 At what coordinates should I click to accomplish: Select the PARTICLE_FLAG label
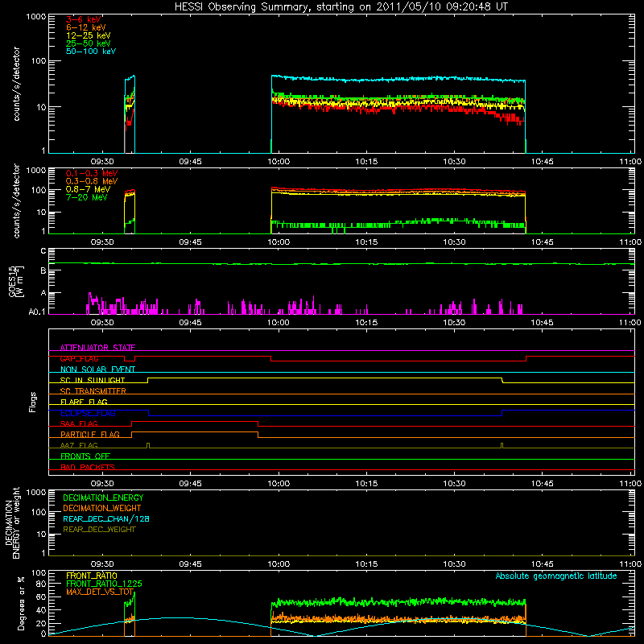click(x=90, y=435)
